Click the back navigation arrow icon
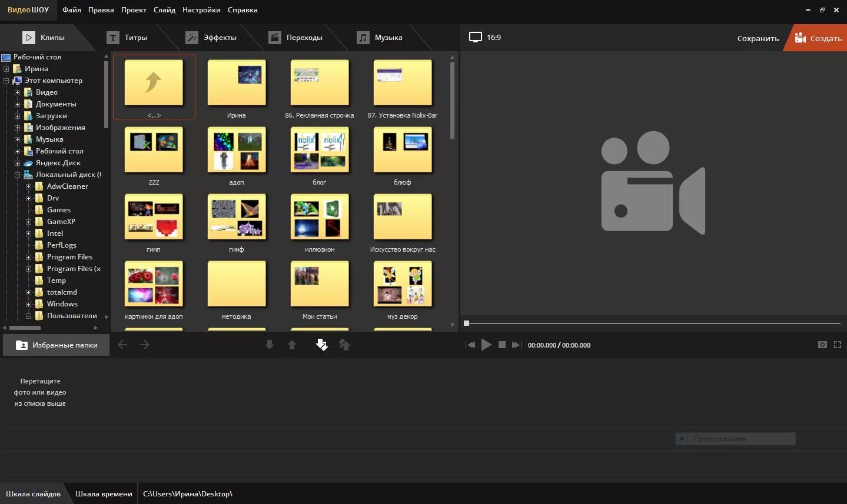Image resolution: width=847 pixels, height=504 pixels. tap(122, 345)
